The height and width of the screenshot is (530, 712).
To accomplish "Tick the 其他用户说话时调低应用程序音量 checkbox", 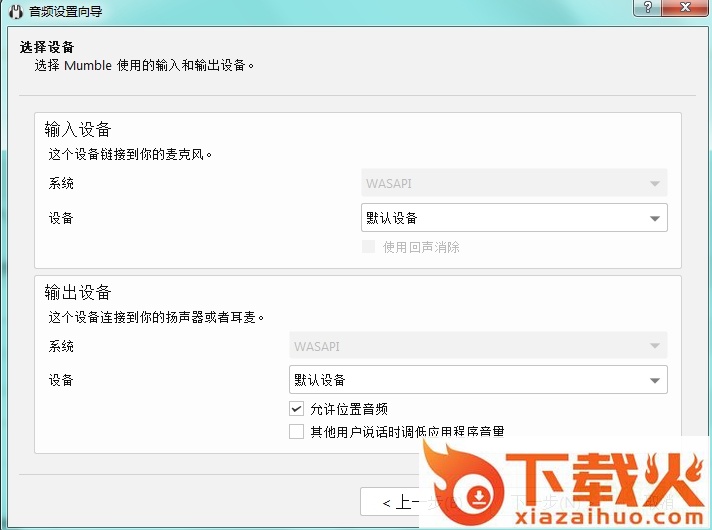I will [296, 432].
